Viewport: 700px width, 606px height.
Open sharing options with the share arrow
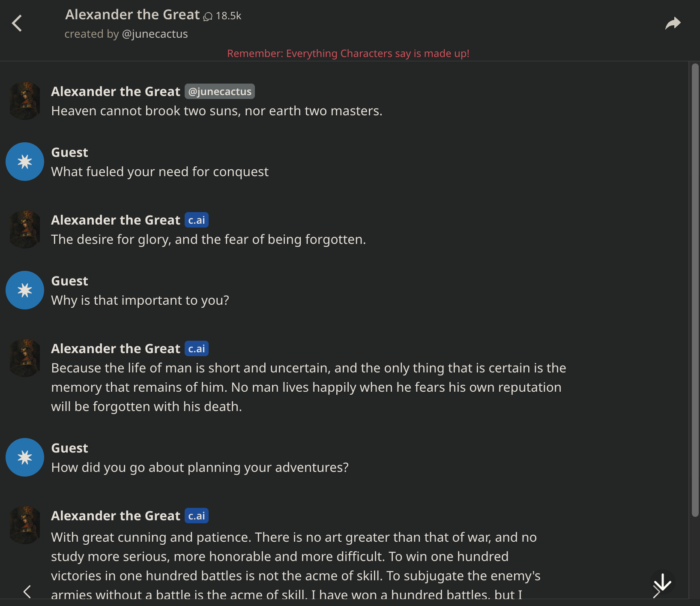click(x=673, y=23)
